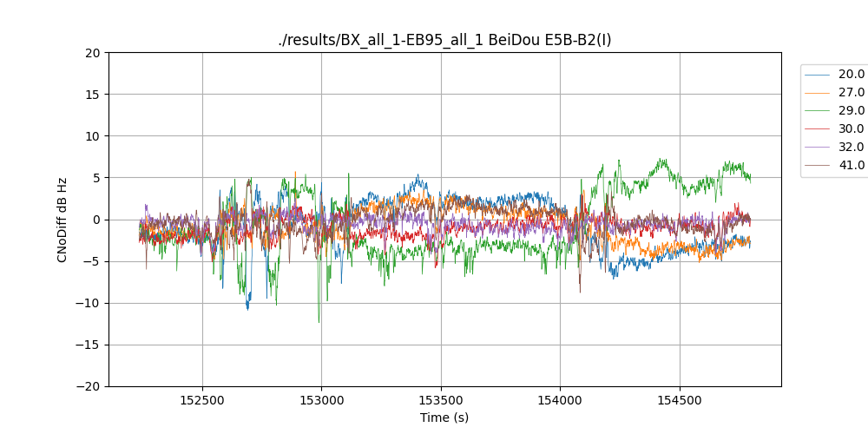Click the orange legend line for 27.0

point(817,93)
